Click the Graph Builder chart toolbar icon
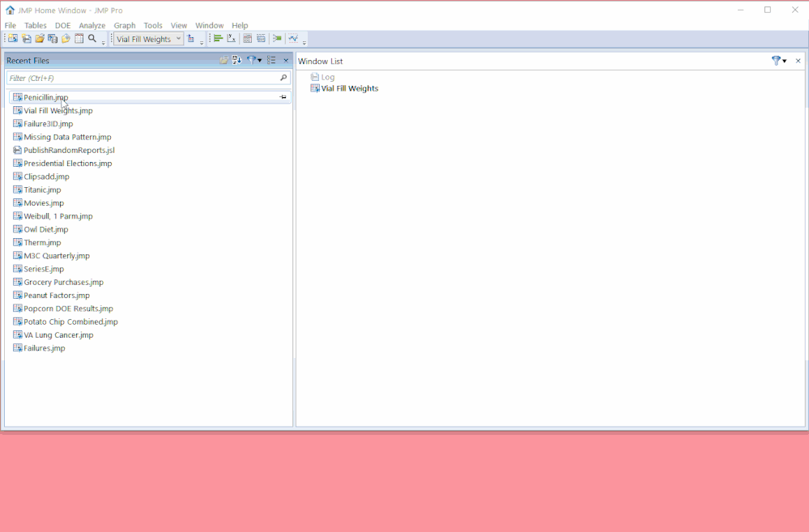This screenshot has width=809, height=532. 293,39
